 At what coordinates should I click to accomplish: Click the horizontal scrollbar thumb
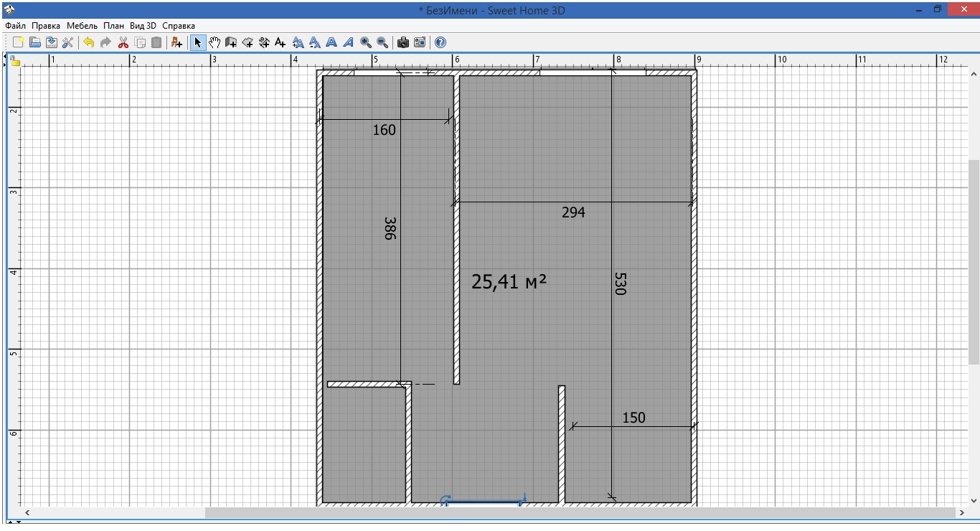point(580,513)
